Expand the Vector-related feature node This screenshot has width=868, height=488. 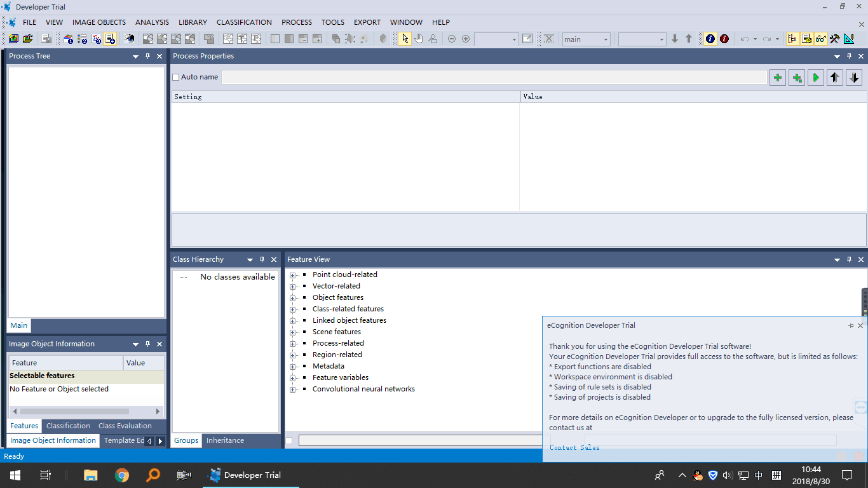point(292,287)
